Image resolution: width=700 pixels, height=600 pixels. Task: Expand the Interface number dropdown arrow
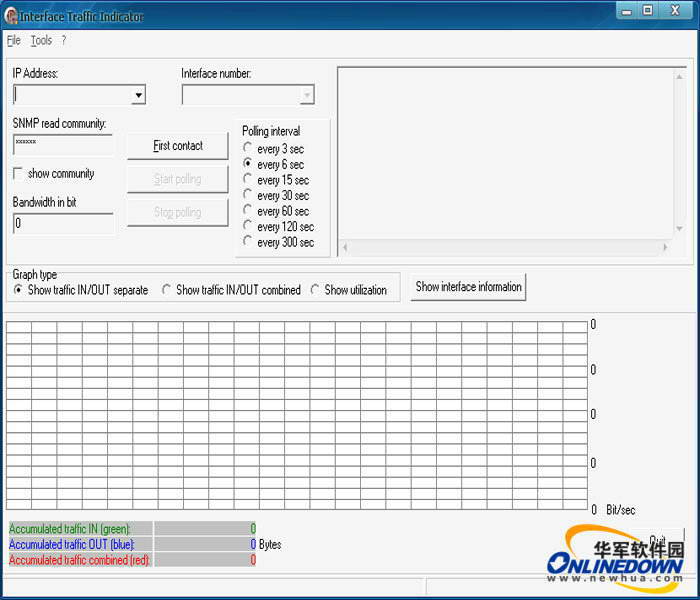click(307, 95)
